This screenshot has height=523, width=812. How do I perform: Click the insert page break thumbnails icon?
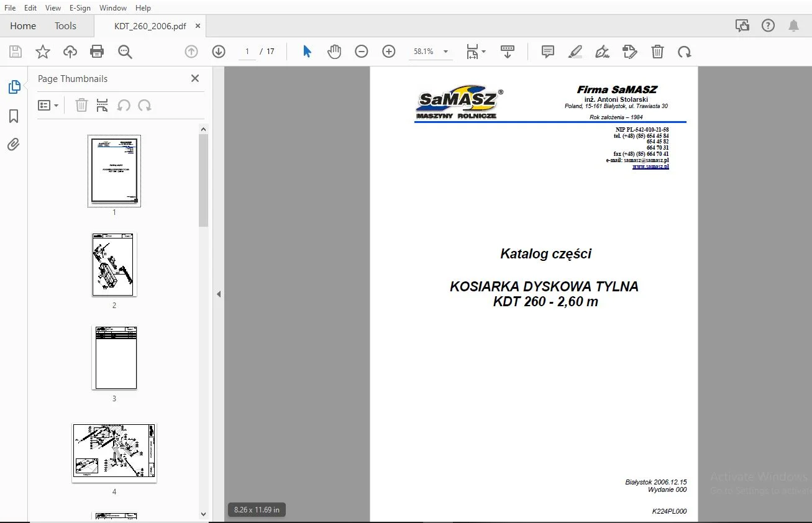pos(103,106)
